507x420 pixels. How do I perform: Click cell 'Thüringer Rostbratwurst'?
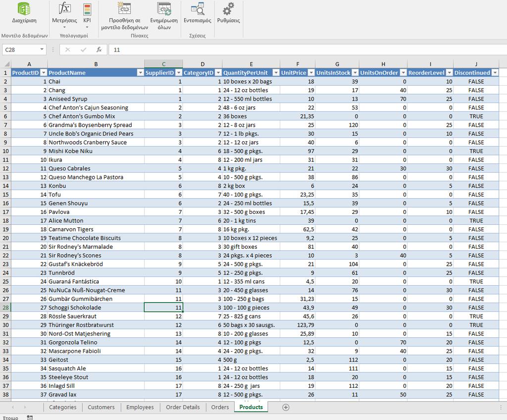click(96, 325)
